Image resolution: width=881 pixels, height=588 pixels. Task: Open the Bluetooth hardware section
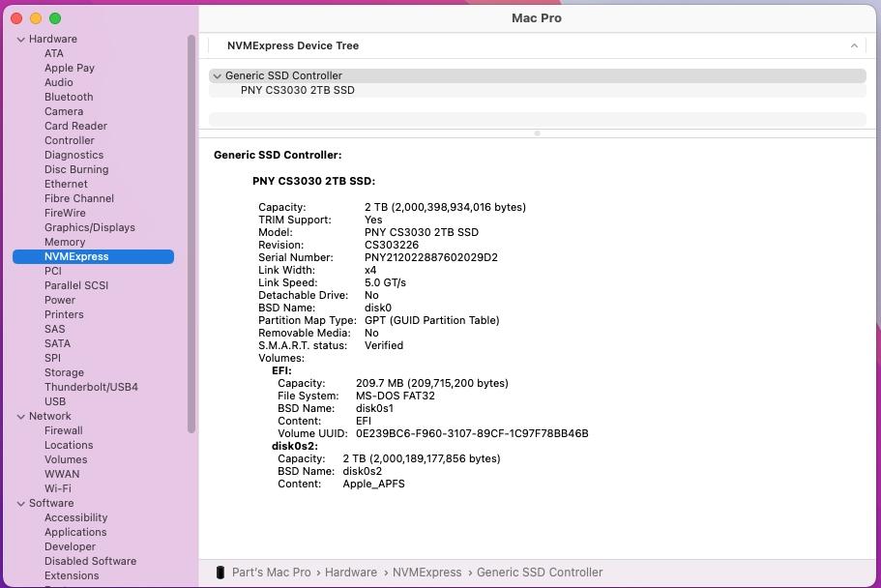coord(69,97)
